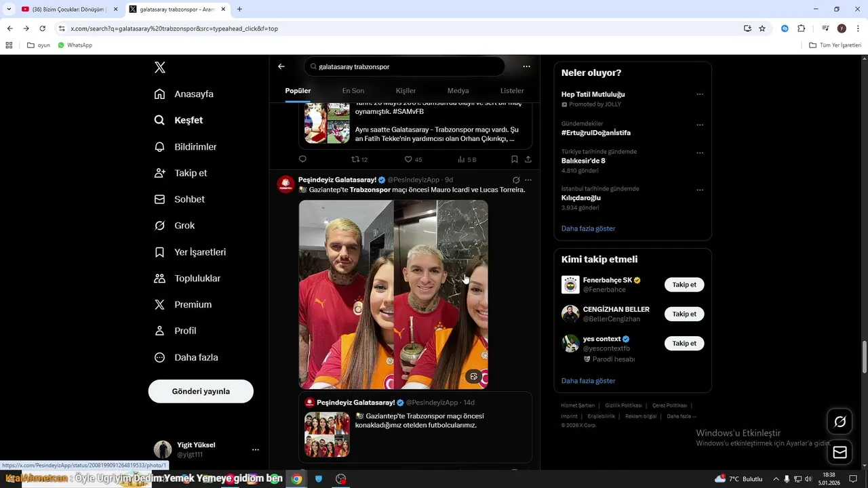868x488 pixels.
Task: Click the Profil person icon
Action: [x=159, y=331]
